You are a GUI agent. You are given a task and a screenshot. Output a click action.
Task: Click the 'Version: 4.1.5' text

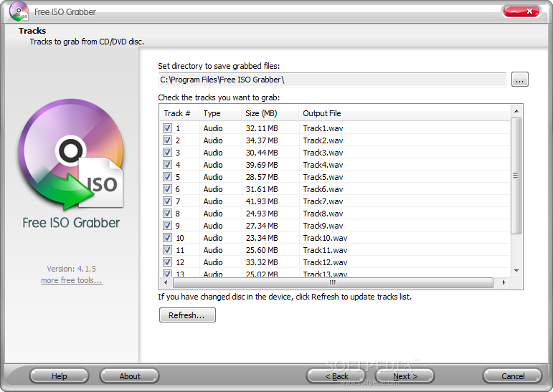tap(71, 269)
